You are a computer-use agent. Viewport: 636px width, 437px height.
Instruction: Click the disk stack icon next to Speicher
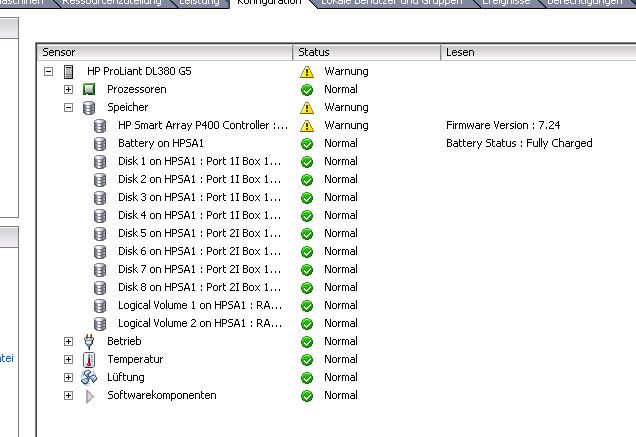89,108
